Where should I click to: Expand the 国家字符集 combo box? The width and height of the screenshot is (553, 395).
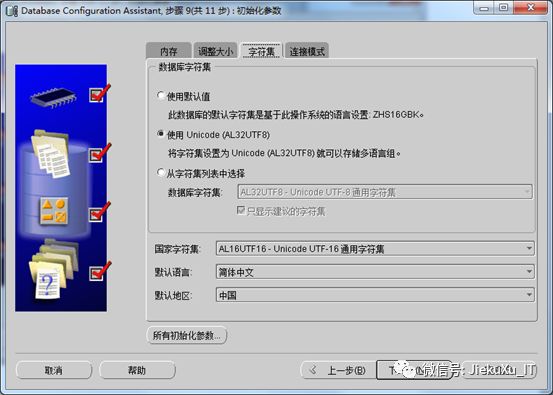(x=375, y=249)
